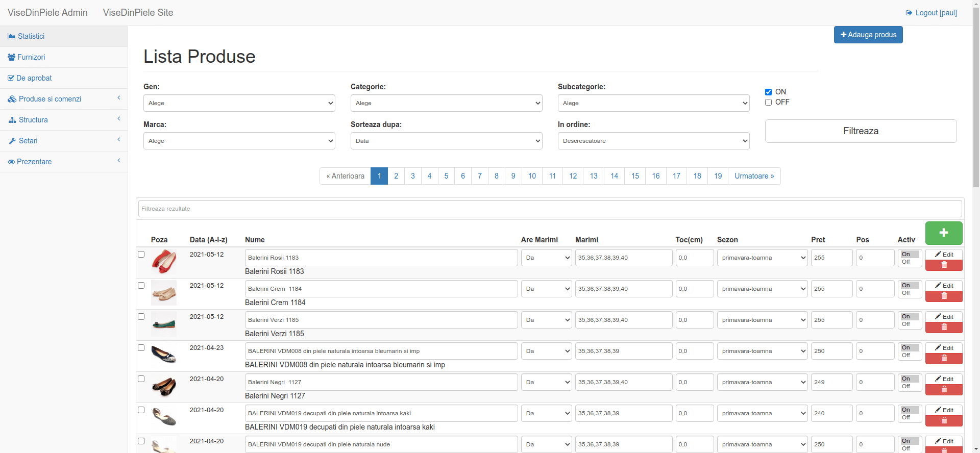Screen dimensions: 980x453
Task: Open the Gen dropdown
Action: pos(239,103)
